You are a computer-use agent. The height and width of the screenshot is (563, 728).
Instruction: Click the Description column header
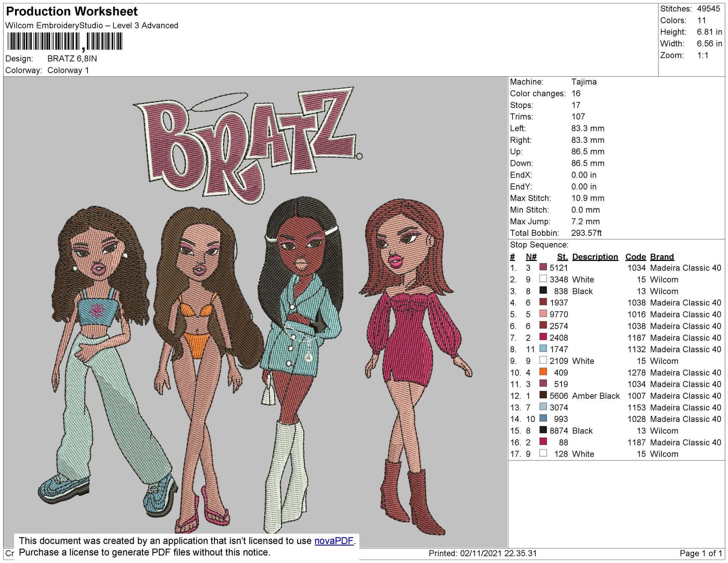(x=595, y=256)
